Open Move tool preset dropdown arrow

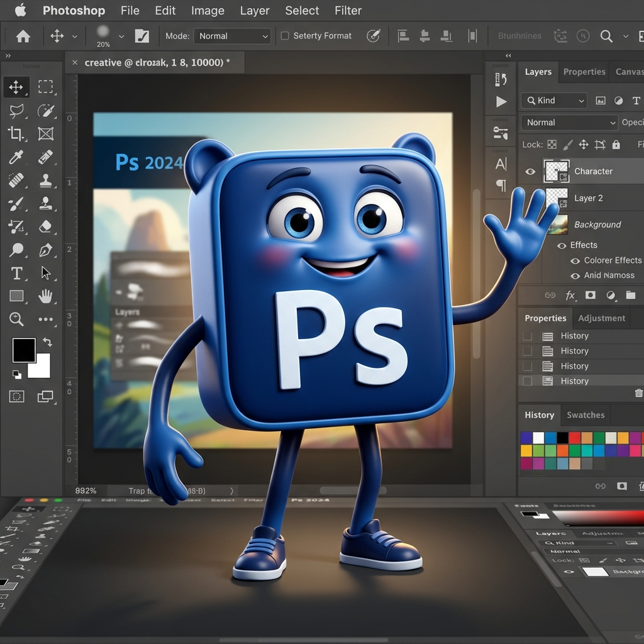click(x=74, y=36)
